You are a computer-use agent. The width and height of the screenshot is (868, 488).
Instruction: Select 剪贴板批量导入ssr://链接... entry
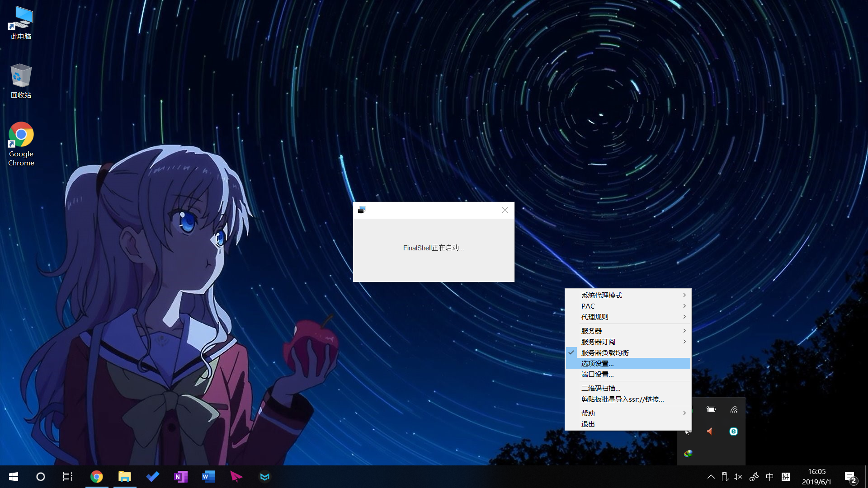tap(628, 399)
